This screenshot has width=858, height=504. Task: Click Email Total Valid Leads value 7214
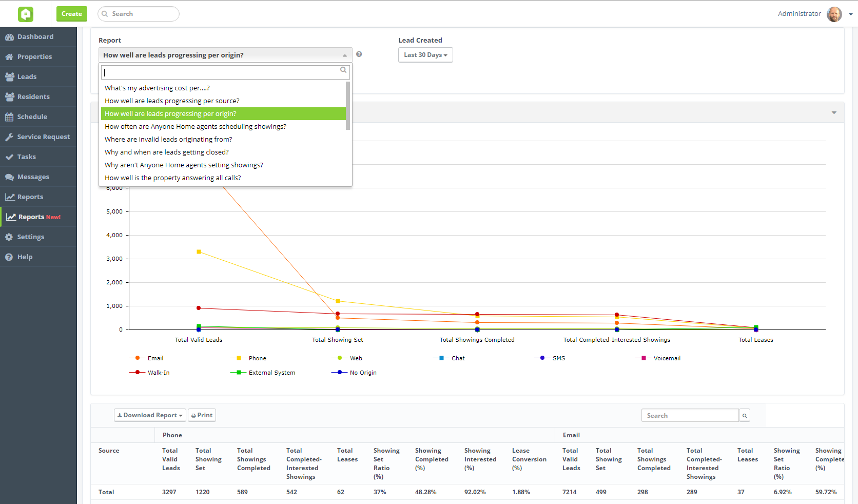[x=570, y=492]
